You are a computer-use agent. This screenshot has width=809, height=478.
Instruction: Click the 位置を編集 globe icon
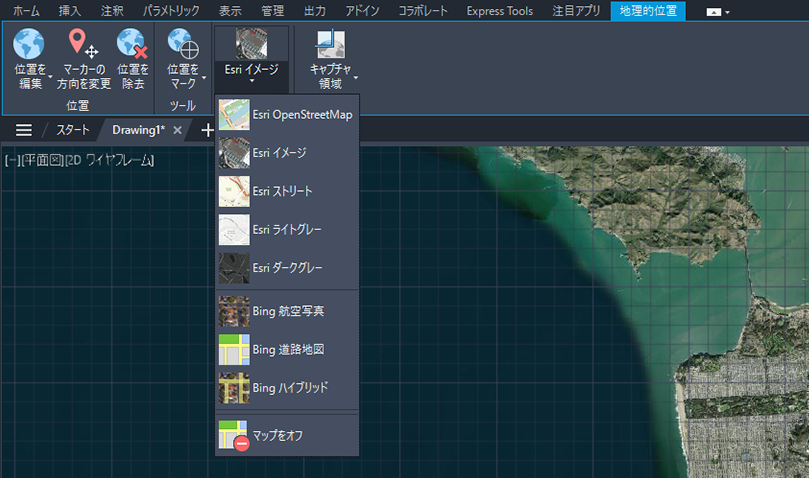tap(29, 43)
